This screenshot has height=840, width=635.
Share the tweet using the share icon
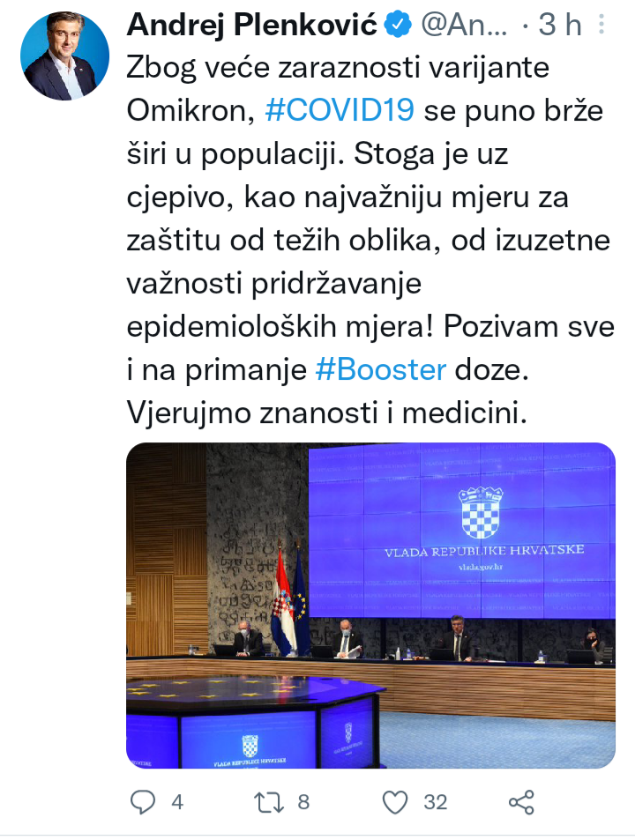[521, 801]
